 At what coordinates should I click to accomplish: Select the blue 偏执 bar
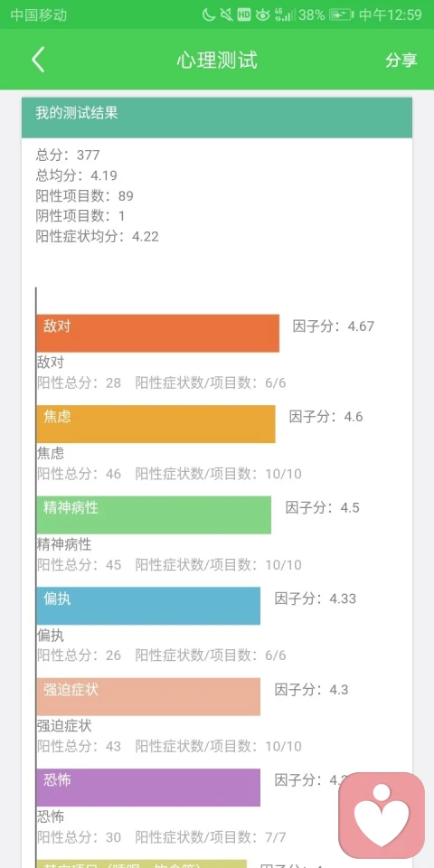(148, 606)
